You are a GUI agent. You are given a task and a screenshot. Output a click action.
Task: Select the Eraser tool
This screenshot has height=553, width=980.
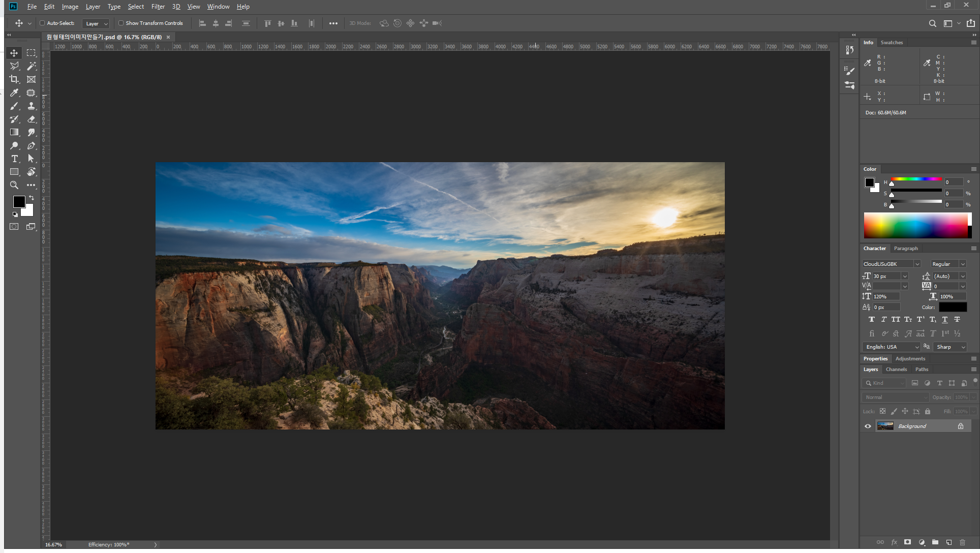[31, 119]
